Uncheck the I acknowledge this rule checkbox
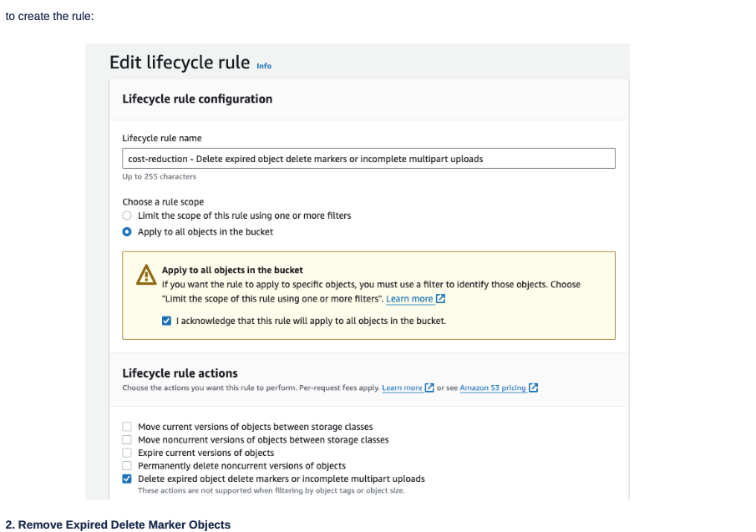Viewport: 756px width, 532px height. [166, 321]
